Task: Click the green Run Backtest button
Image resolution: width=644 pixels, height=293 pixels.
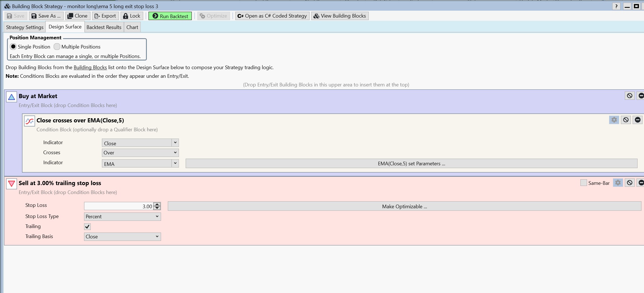Action: click(x=170, y=16)
